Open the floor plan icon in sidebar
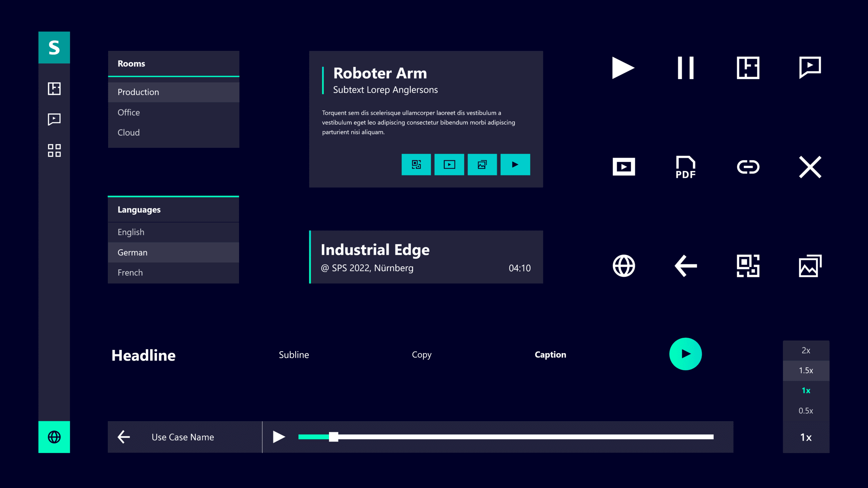Viewport: 868px width, 488px height. click(x=54, y=89)
